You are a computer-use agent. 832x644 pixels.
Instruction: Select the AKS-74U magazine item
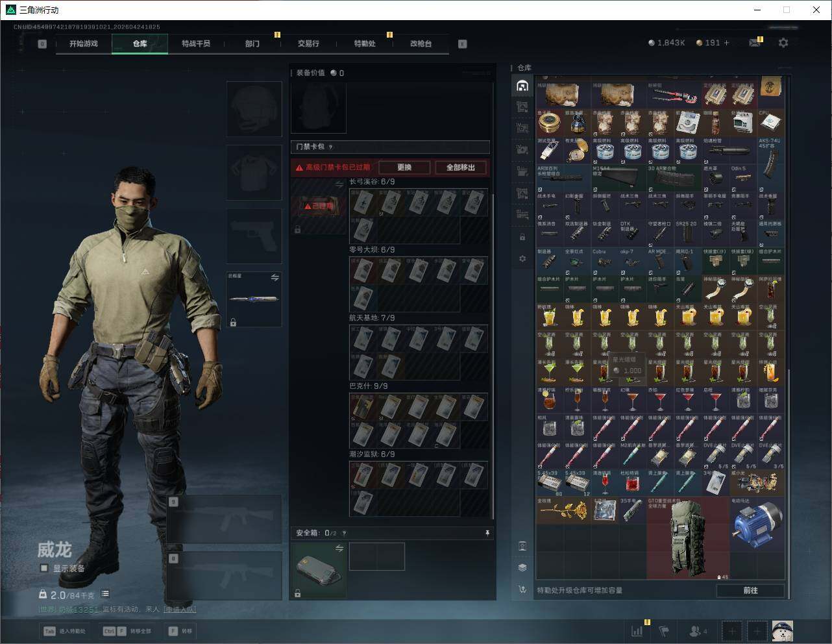770,164
